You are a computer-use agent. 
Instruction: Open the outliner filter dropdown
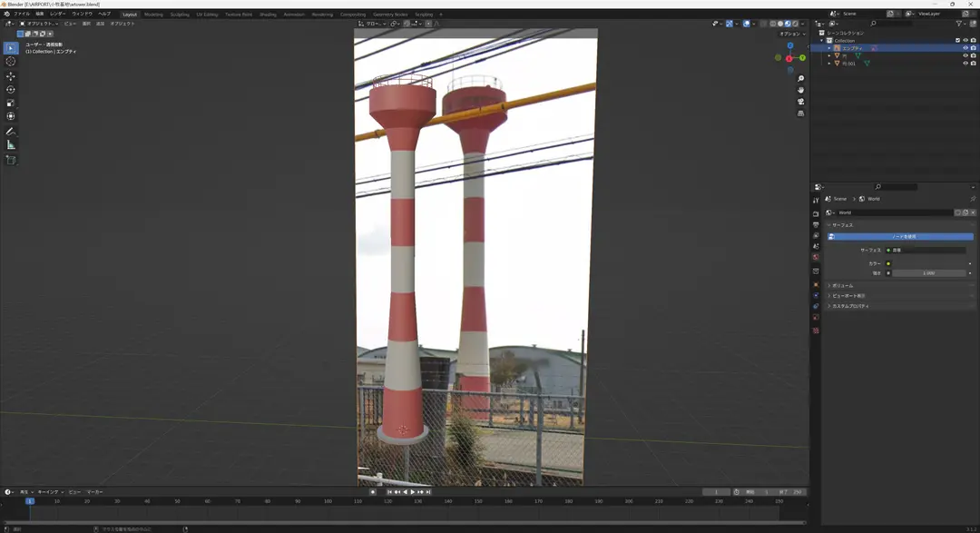coord(961,24)
